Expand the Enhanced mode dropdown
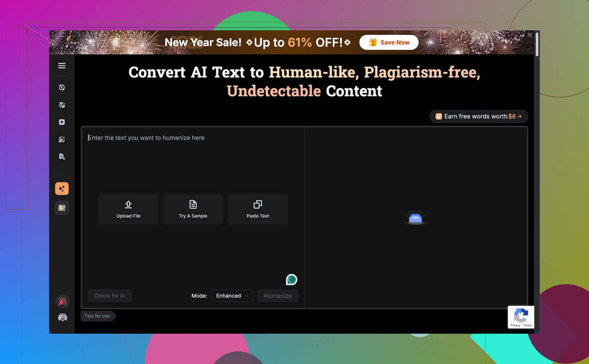 232,296
